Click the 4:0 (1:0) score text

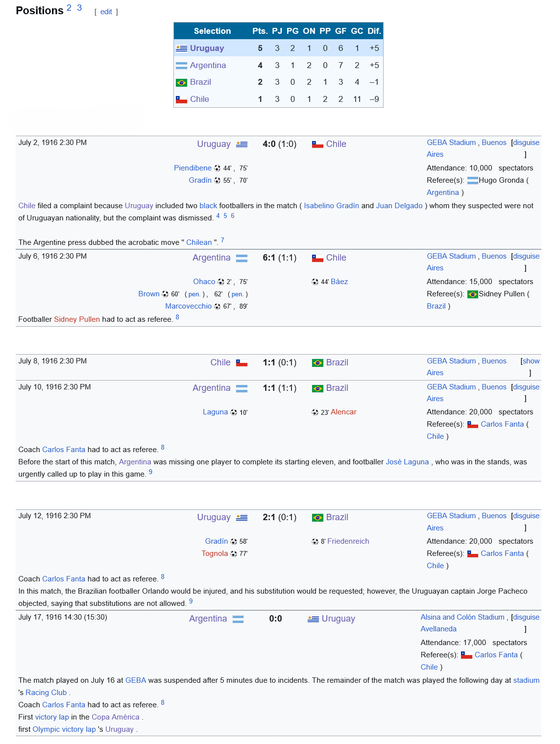coord(280,144)
